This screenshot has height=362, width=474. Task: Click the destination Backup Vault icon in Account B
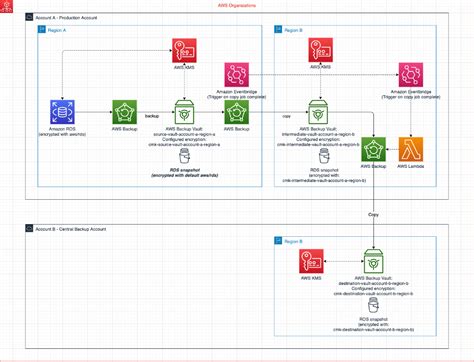[x=373, y=261]
